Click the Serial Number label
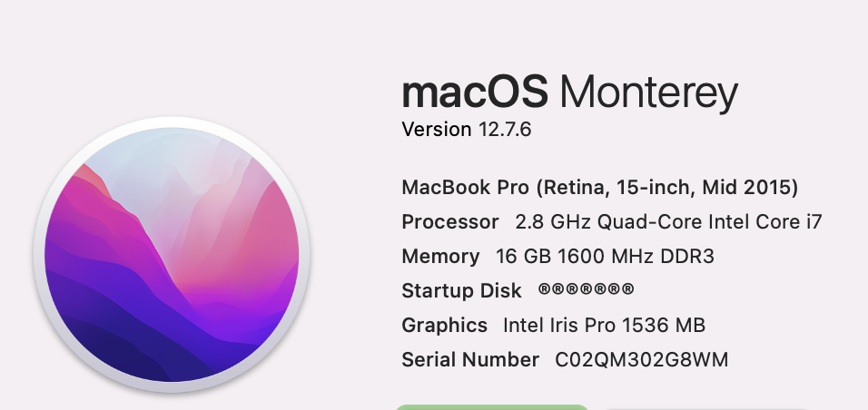868x410 pixels. [470, 360]
